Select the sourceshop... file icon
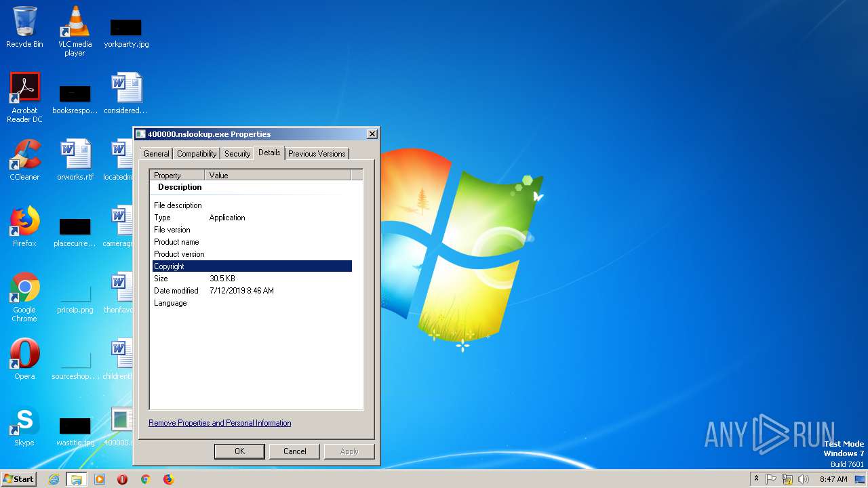868x488 pixels. (75, 365)
